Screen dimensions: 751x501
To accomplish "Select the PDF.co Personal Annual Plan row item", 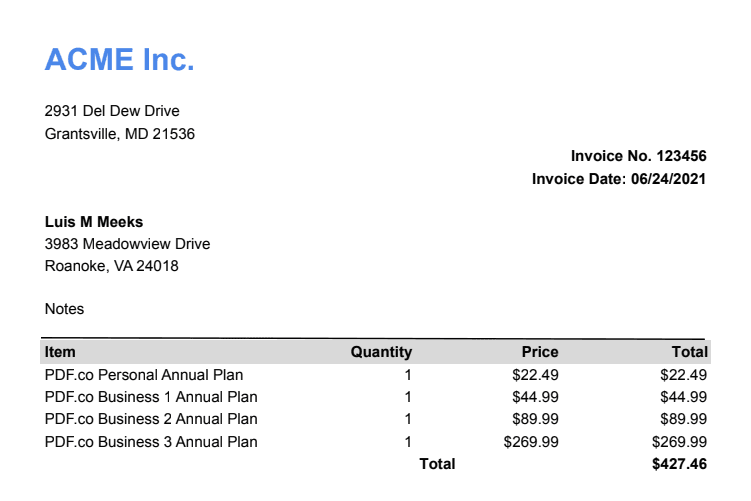I will [x=144, y=375].
